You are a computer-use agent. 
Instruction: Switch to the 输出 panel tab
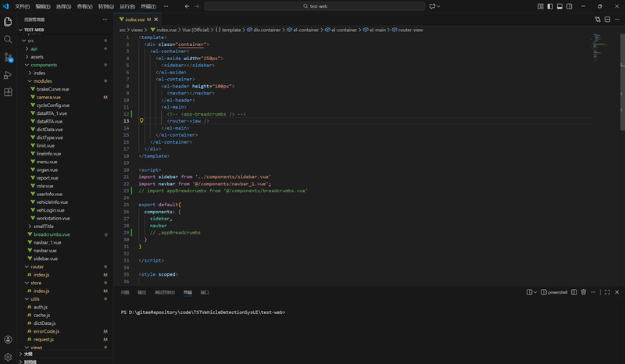[141, 292]
